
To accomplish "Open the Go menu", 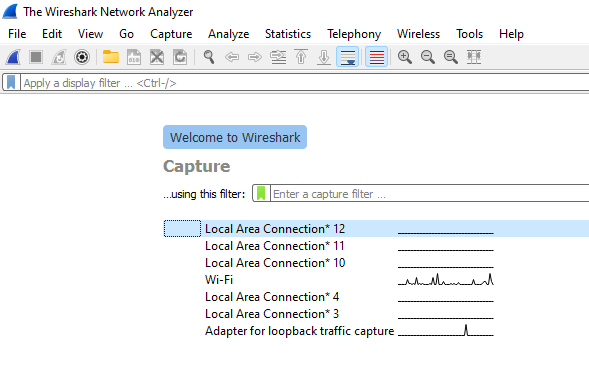I will [126, 34].
